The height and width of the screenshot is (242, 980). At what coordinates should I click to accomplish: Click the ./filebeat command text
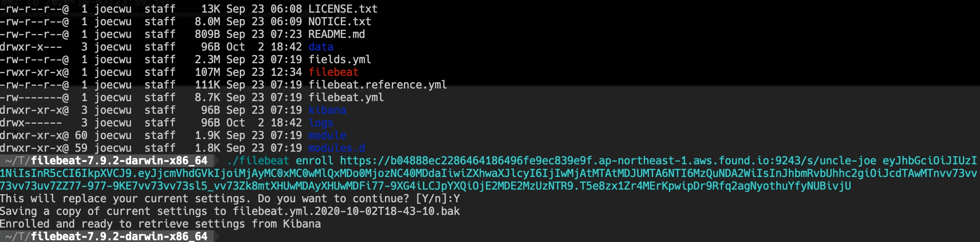258,161
